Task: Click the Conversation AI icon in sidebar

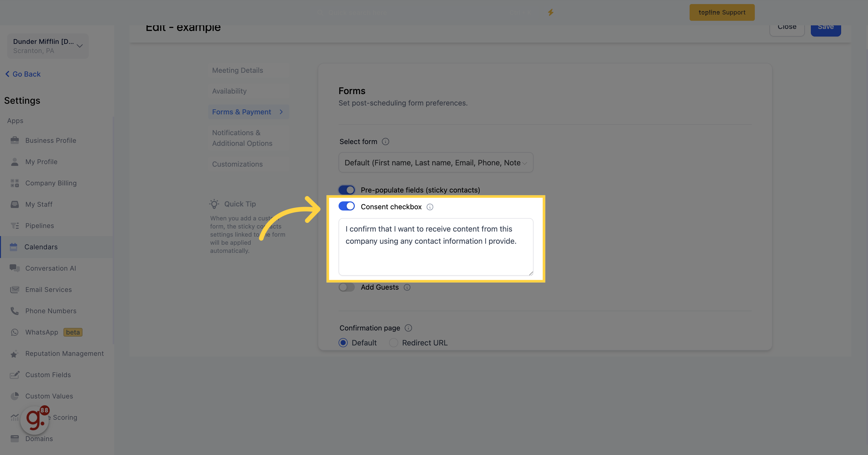Action: coord(14,268)
